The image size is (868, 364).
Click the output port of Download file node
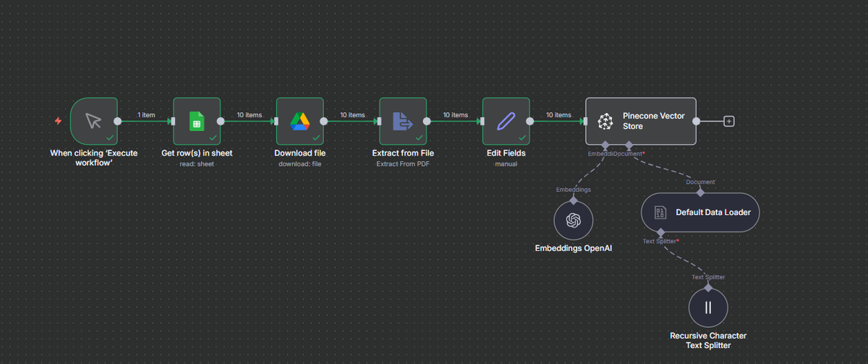325,121
